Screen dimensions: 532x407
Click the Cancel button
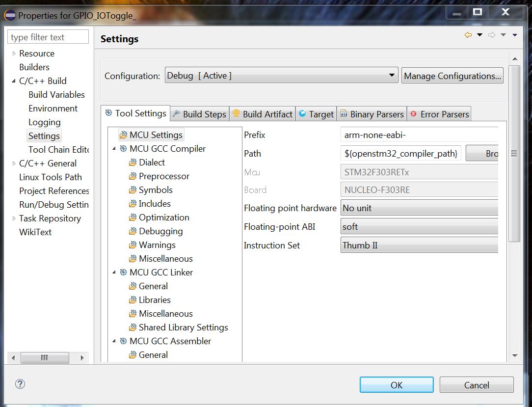477,385
